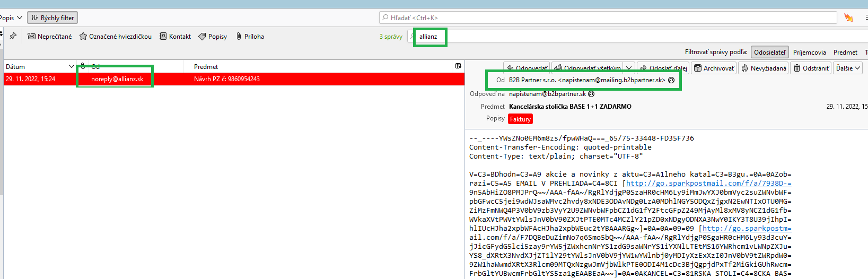Open the Popis dropdown at top left
Screen dimensions: 868x279
[11, 18]
